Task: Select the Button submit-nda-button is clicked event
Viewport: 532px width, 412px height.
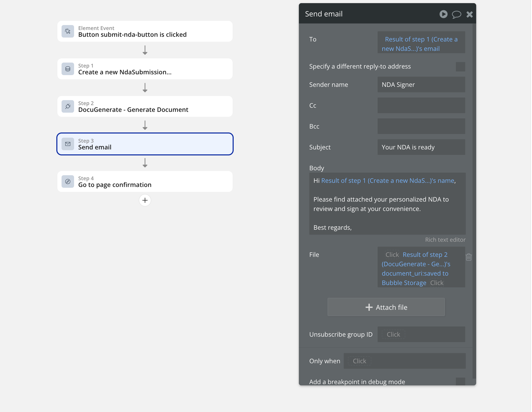Action: (x=145, y=31)
